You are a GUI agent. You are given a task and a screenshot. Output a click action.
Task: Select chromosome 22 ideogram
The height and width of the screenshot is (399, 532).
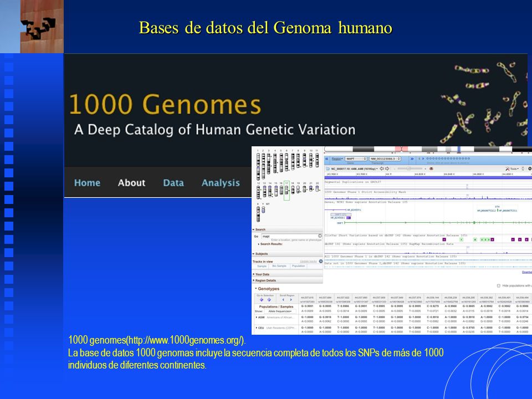point(317,188)
